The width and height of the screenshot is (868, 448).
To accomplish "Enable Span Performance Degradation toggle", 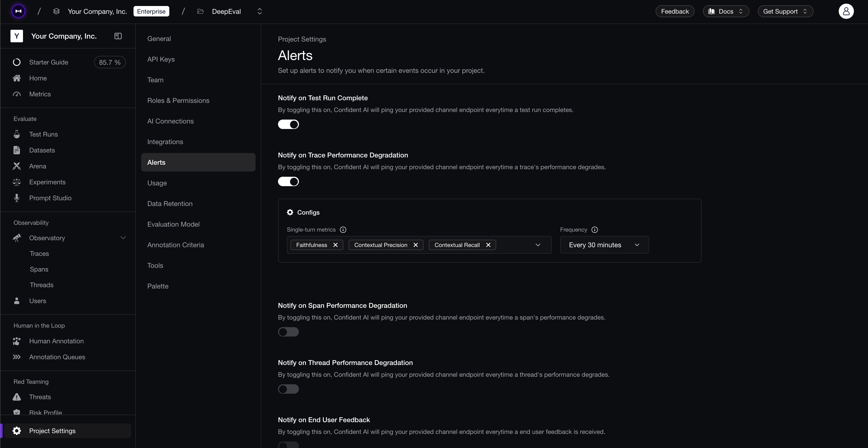I will click(288, 332).
